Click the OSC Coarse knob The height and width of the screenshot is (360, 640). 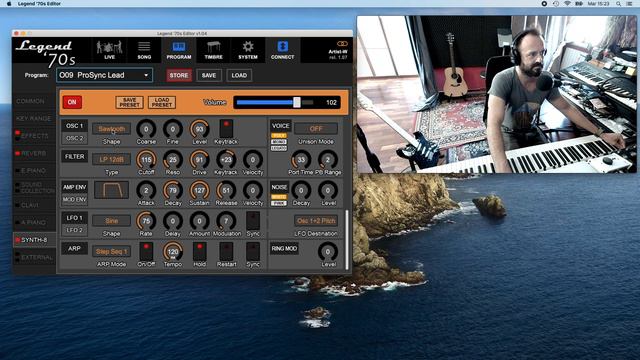[146, 129]
